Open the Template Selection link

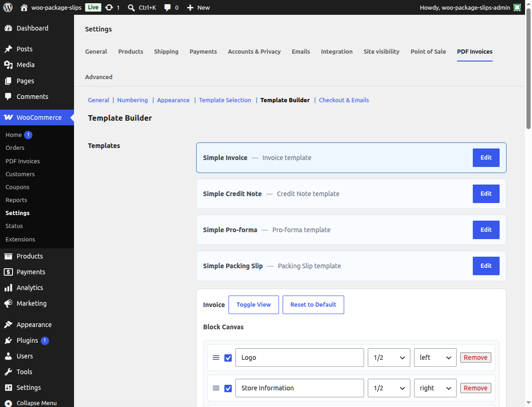(x=225, y=100)
